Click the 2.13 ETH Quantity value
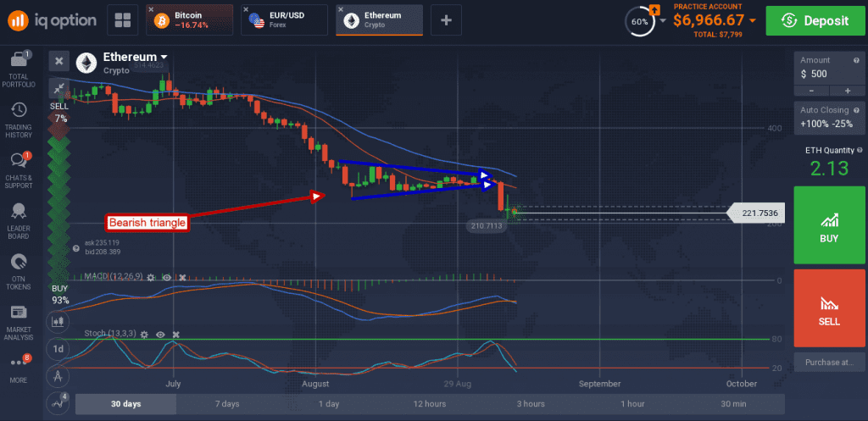The image size is (868, 421). pyautogui.click(x=829, y=169)
